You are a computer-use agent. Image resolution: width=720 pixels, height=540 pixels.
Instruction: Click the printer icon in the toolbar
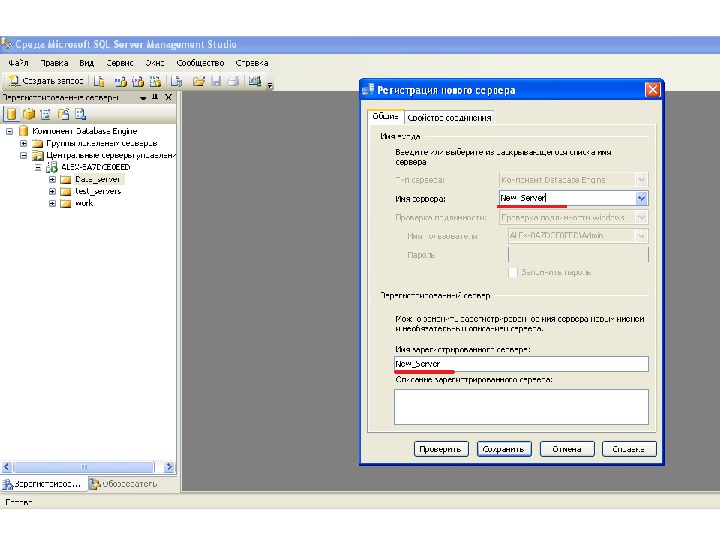click(233, 81)
